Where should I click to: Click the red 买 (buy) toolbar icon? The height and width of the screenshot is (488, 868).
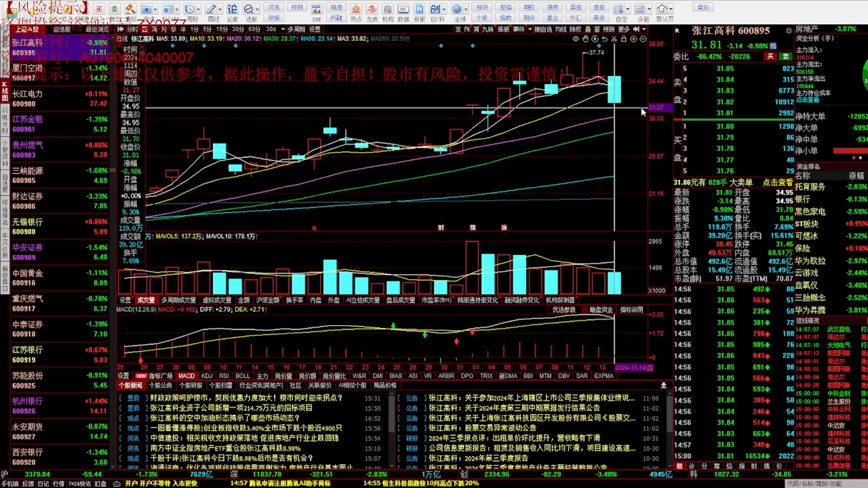[x=99, y=9]
